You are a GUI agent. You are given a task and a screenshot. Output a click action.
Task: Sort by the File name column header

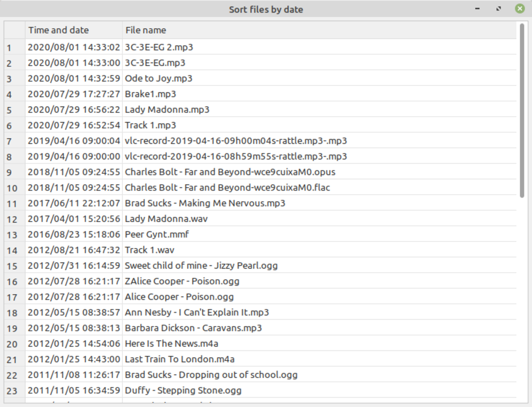(319, 30)
